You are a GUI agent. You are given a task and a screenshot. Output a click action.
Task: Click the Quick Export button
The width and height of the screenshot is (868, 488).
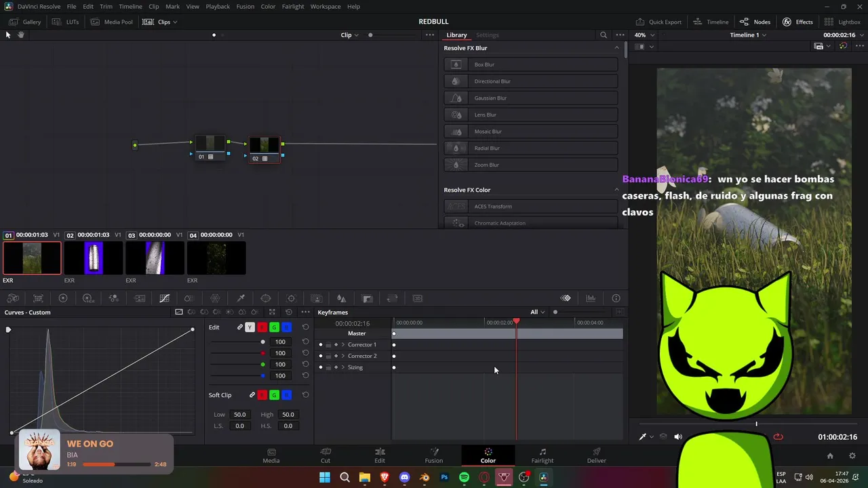[x=658, y=22]
